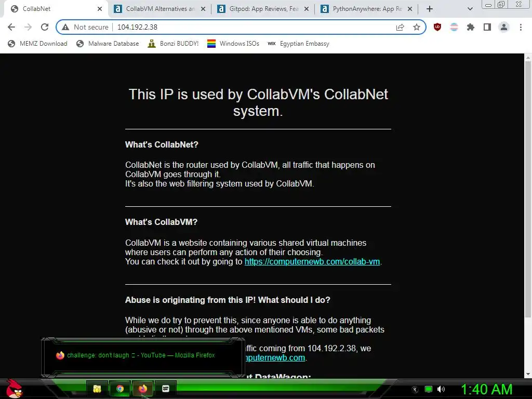Open the uBlock Origin extension
The image size is (532, 399).
(x=437, y=27)
